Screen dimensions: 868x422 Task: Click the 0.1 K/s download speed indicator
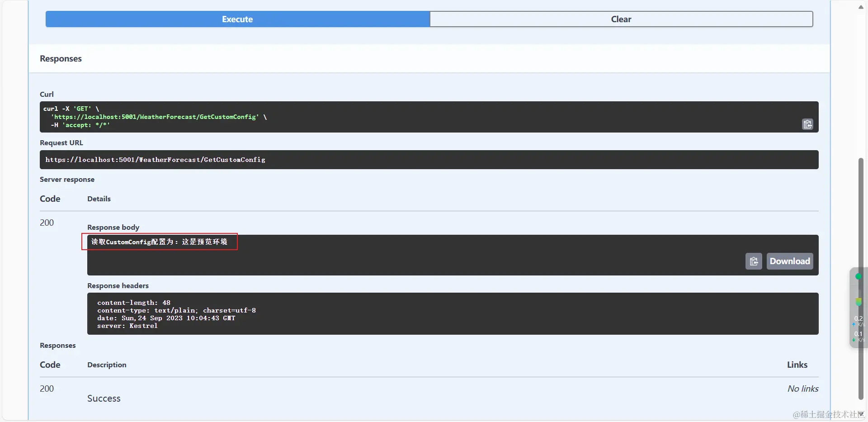pyautogui.click(x=858, y=337)
